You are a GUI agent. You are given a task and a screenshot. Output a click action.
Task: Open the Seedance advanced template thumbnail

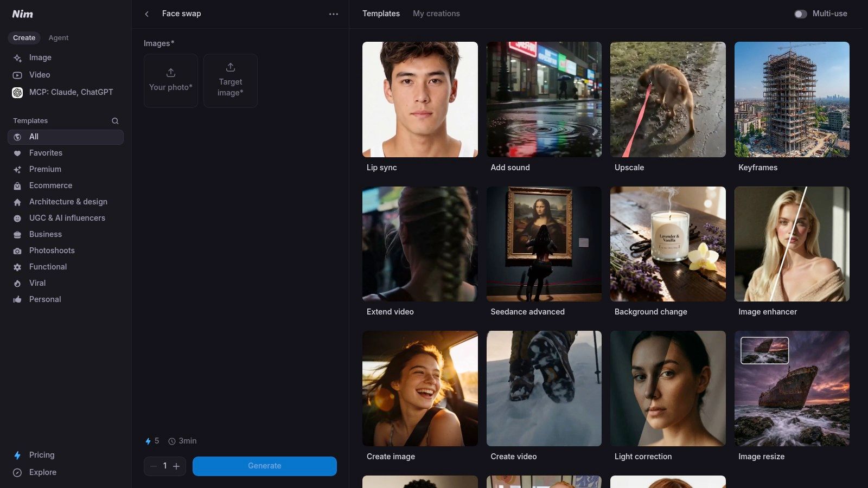point(544,244)
